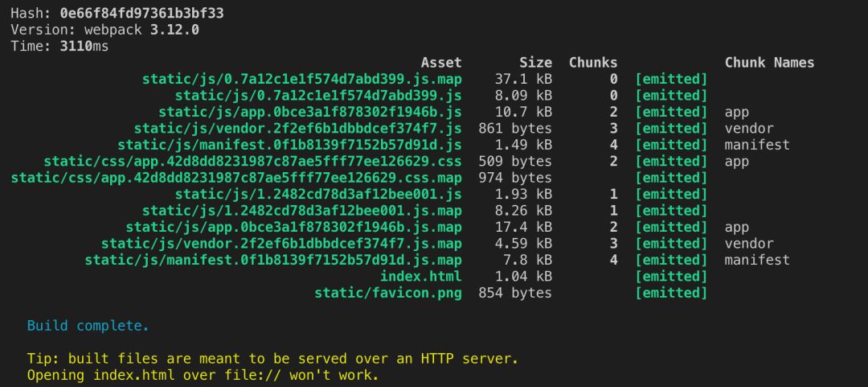Click the app CSS source map path
Viewport: 868px width, 387px height.
(x=236, y=178)
